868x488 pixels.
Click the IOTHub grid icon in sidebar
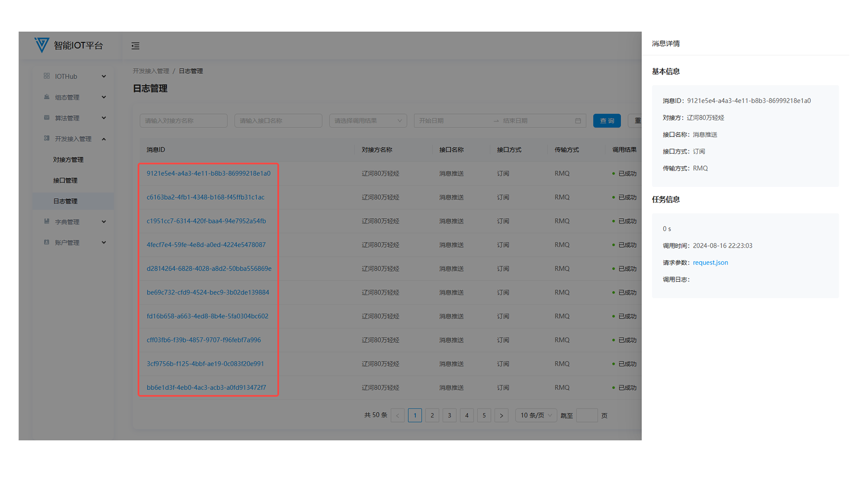(47, 76)
